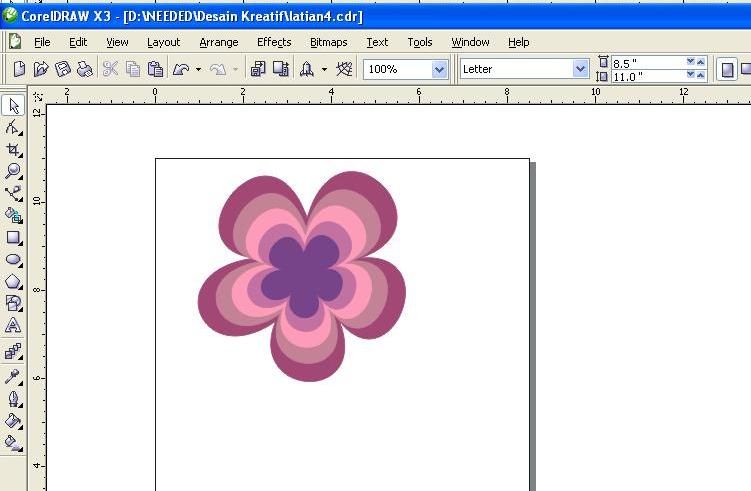This screenshot has height=491, width=751.
Task: Click the ruler origin corner icon
Action: (37, 97)
